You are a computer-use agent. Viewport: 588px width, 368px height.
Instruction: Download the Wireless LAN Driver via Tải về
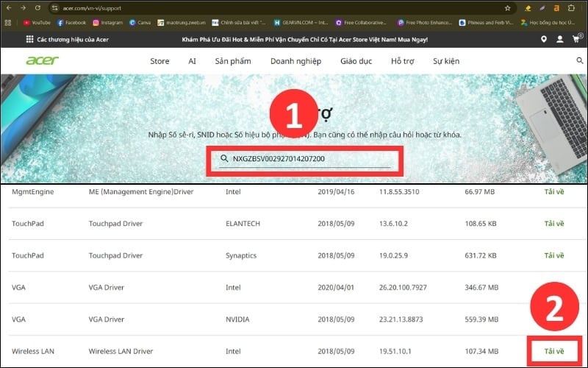tap(554, 351)
